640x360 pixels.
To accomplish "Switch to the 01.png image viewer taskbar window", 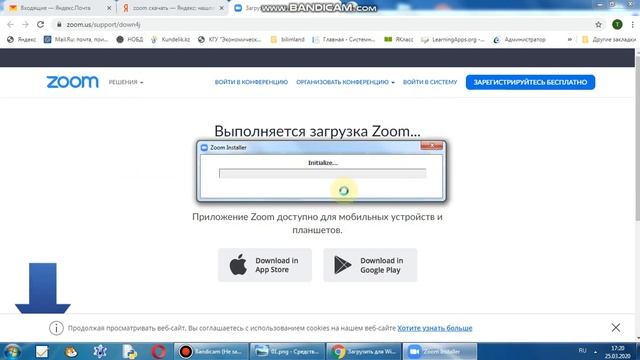I will tap(287, 351).
